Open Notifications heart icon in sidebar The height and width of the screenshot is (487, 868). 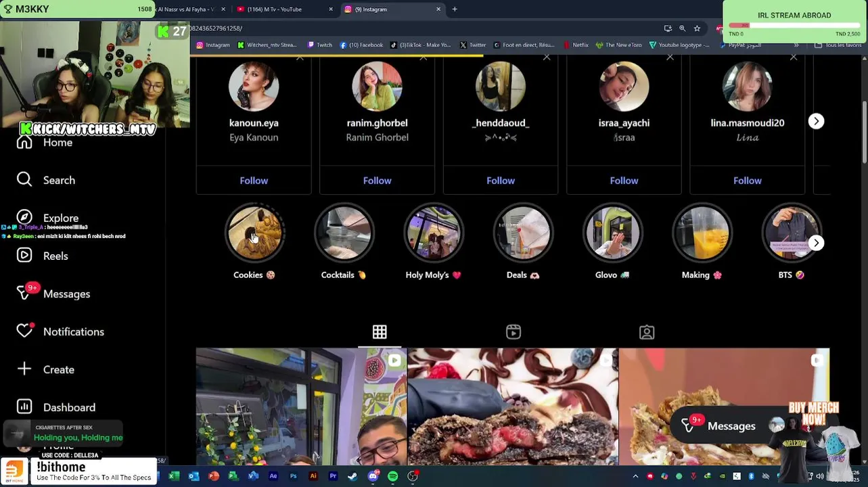[24, 331]
